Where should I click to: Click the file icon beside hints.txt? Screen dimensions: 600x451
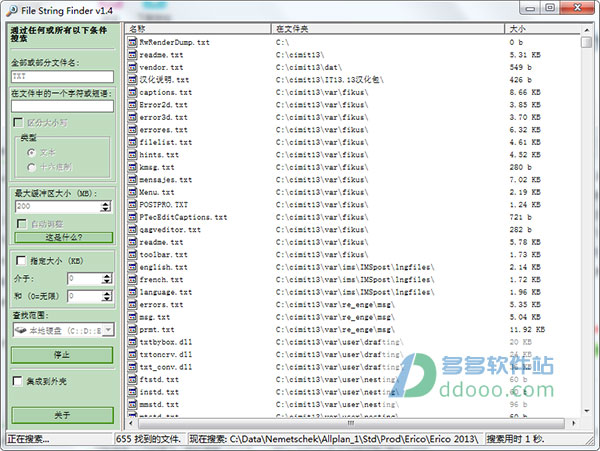(x=132, y=155)
